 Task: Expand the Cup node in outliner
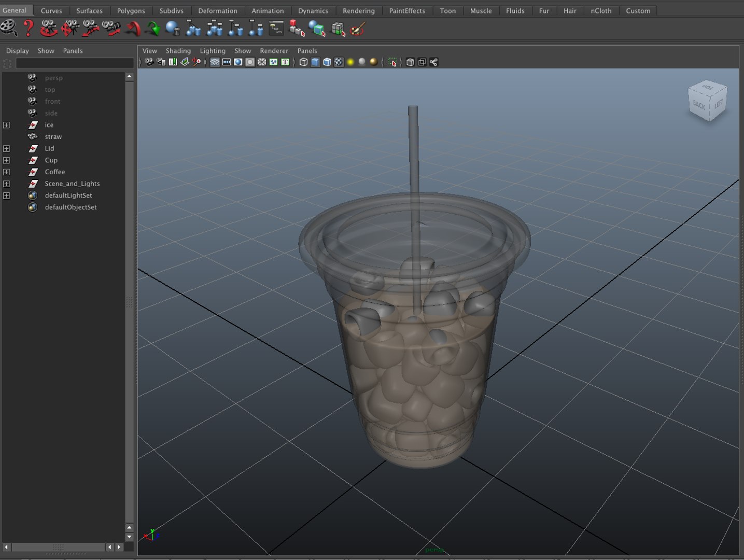6,160
